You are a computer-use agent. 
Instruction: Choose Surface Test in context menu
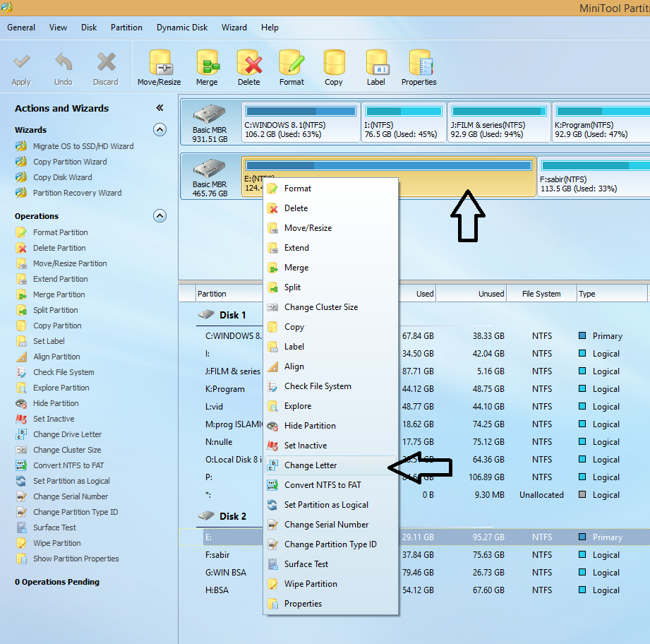[x=331, y=564]
